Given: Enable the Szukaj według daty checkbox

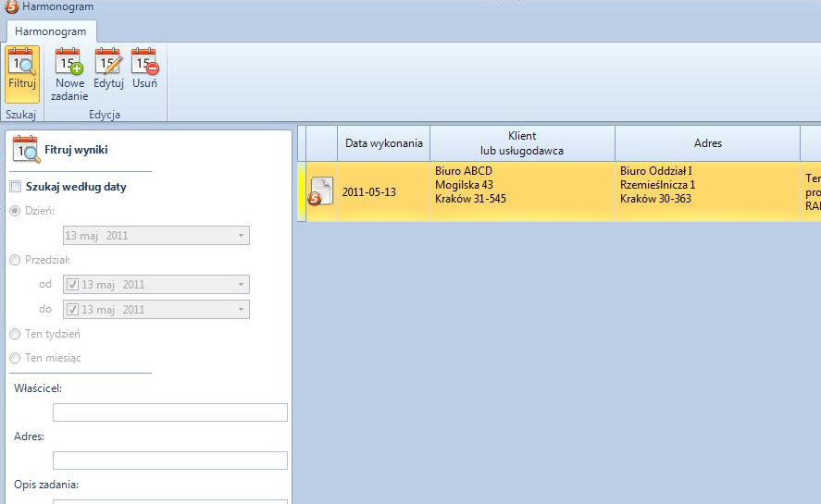Looking at the screenshot, I should coord(15,187).
